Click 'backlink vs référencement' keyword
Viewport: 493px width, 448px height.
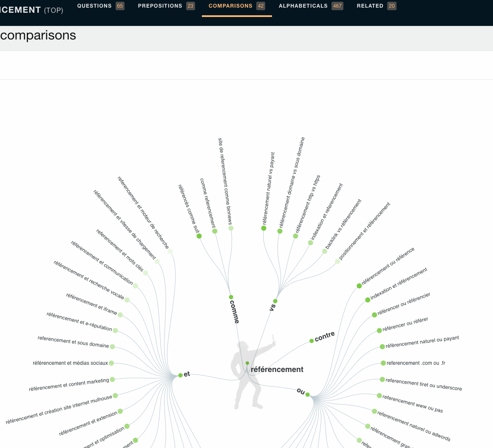343,224
